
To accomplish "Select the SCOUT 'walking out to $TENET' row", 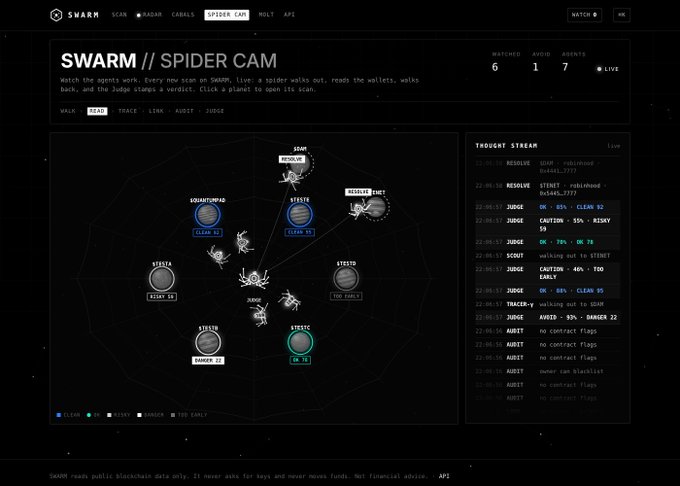I will [x=547, y=256].
